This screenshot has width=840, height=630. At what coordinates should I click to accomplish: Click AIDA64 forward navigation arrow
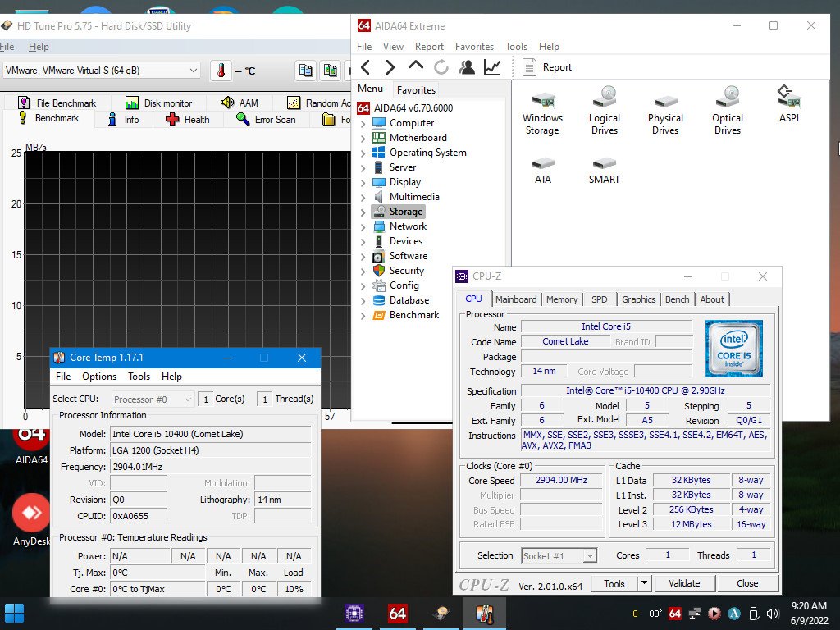pos(390,67)
